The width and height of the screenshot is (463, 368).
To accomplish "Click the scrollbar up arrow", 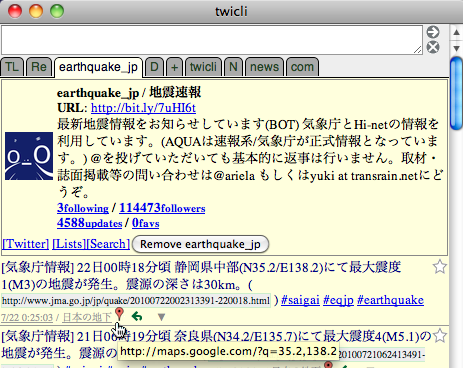I will pyautogui.click(x=456, y=32).
